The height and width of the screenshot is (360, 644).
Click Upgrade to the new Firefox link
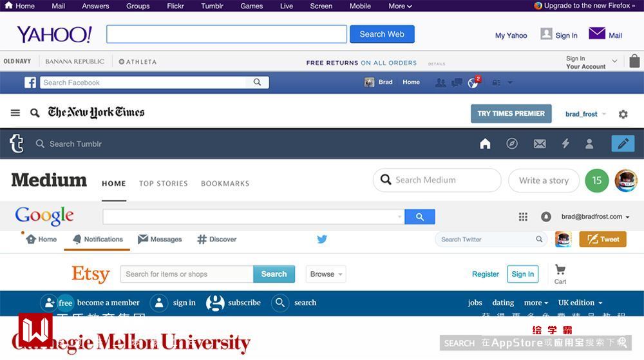(x=585, y=5)
